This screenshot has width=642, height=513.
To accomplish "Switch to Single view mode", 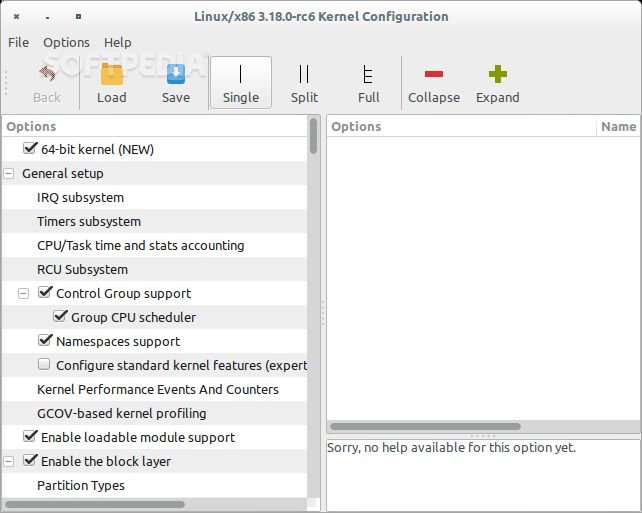I will pos(241,83).
